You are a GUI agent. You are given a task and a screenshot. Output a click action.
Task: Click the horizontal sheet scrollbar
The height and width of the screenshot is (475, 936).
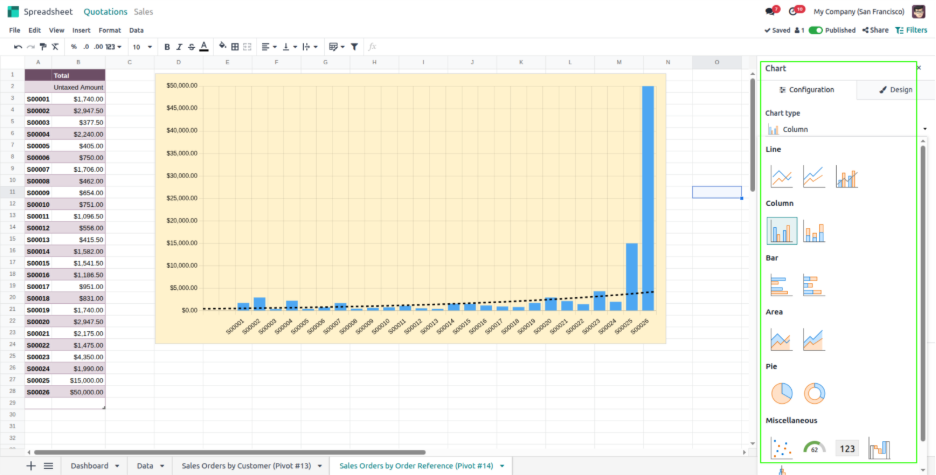(x=230, y=452)
